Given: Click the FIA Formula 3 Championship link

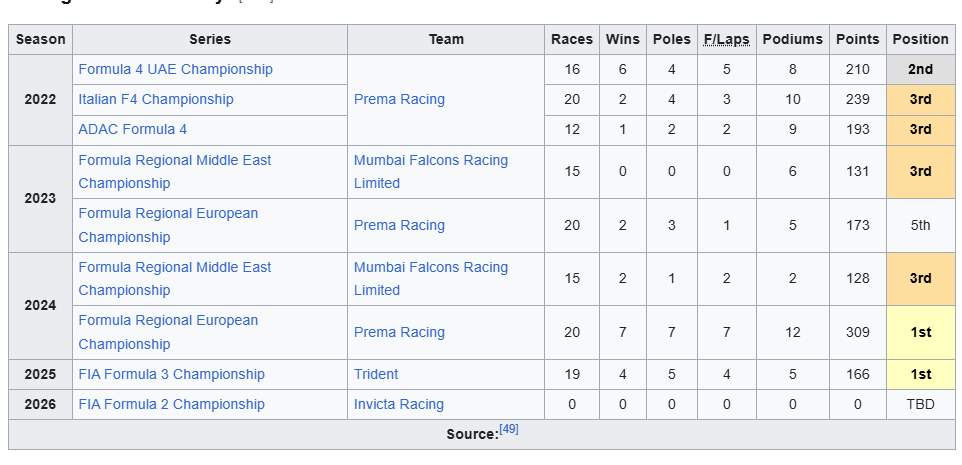Looking at the screenshot, I should pos(171,374).
